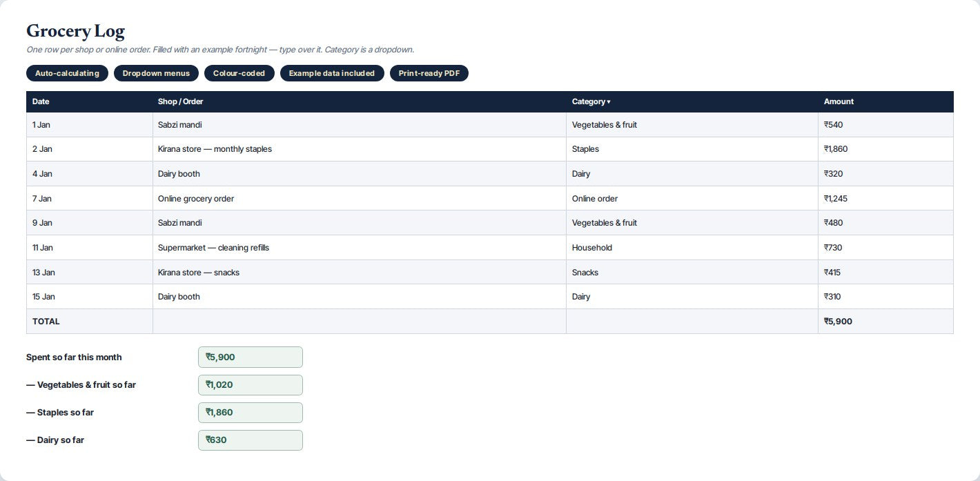The width and height of the screenshot is (980, 481).
Task: Select the 11 Jan date cell
Action: (89, 248)
